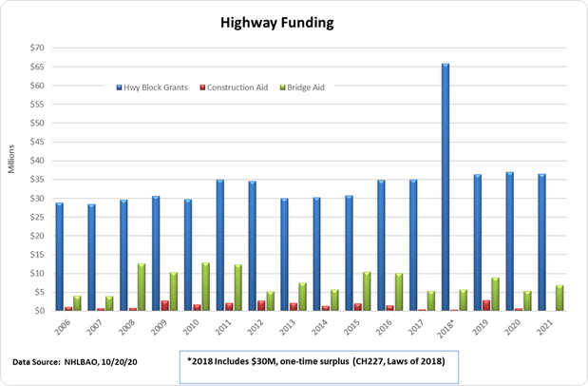This screenshot has width=588, height=386.
Task: Click the $20 axis label
Action: (x=37, y=236)
